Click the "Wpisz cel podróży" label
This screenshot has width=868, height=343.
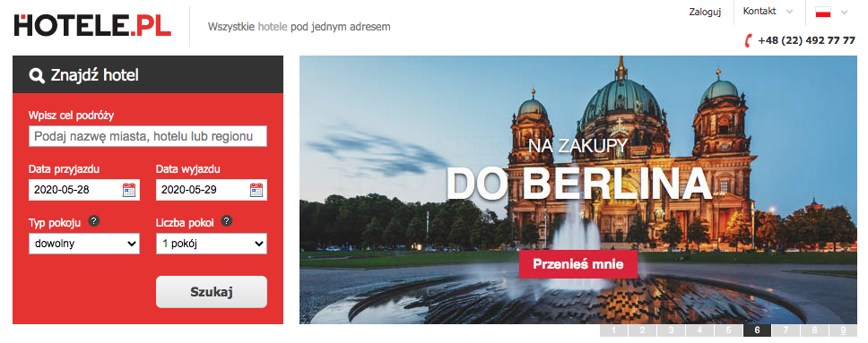[71, 115]
